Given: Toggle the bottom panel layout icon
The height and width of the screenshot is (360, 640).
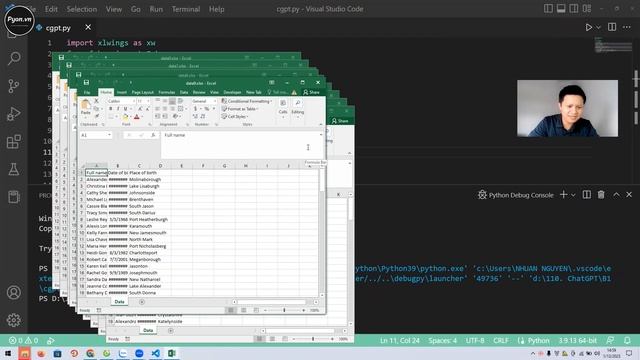Looking at the screenshot, I should coord(561,9).
